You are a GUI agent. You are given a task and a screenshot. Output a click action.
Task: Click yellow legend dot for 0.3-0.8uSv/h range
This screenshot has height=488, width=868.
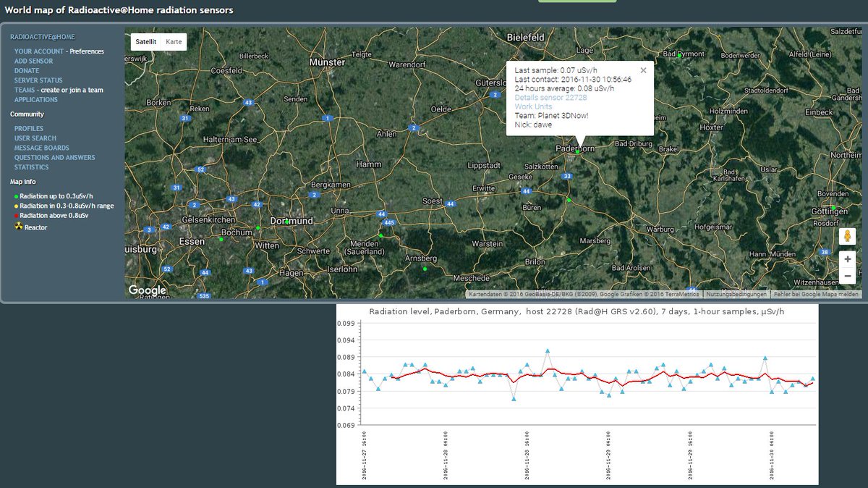click(17, 206)
